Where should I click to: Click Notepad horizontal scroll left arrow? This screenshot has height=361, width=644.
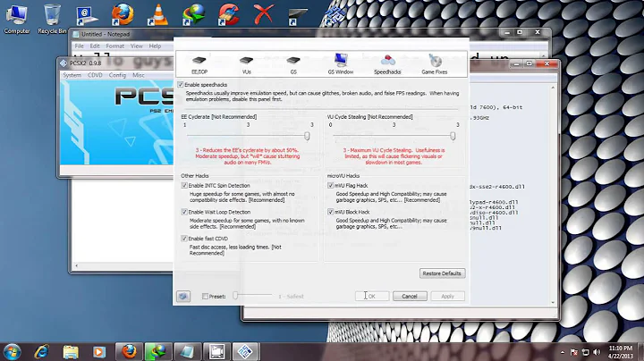pos(76,265)
